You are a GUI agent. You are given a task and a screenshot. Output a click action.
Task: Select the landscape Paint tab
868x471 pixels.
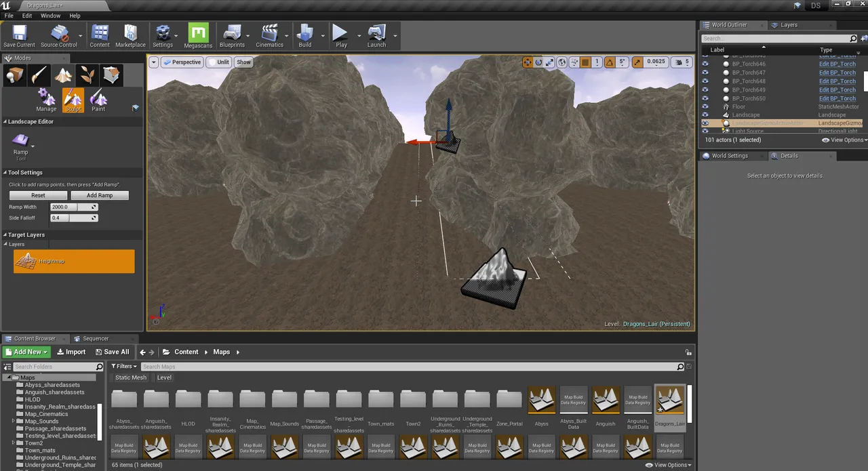tap(98, 100)
